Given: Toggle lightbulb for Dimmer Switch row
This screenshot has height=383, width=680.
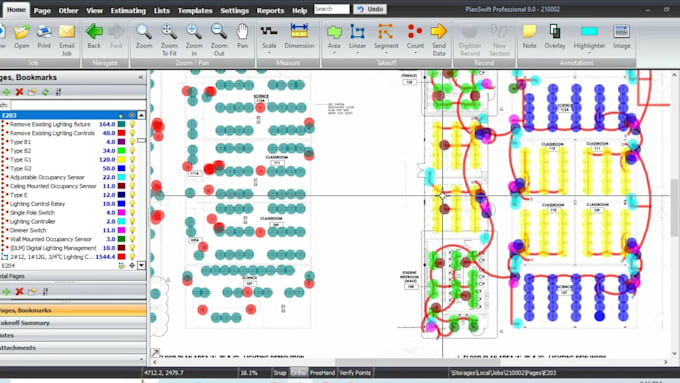Looking at the screenshot, I should coord(132,230).
